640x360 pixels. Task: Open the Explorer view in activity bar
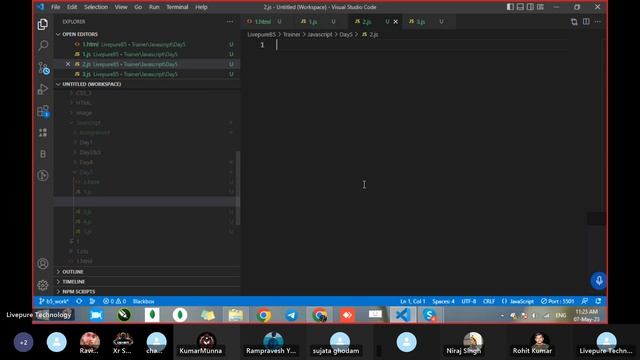coord(43,24)
